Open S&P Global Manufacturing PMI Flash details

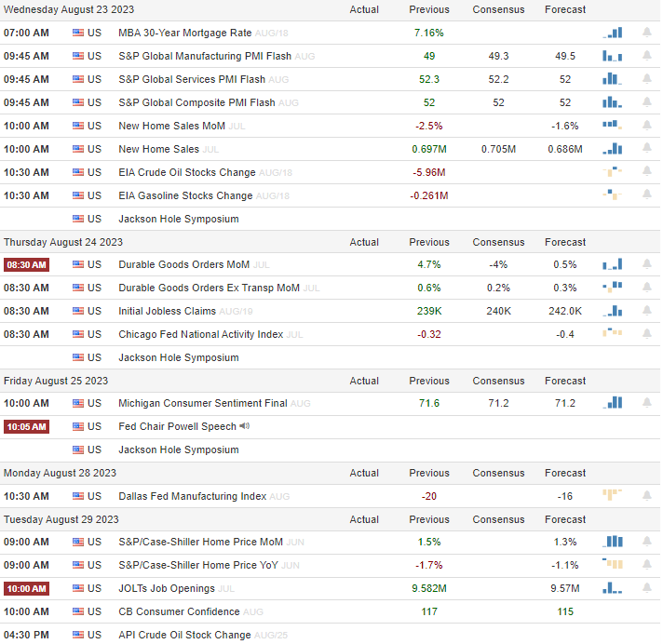205,56
